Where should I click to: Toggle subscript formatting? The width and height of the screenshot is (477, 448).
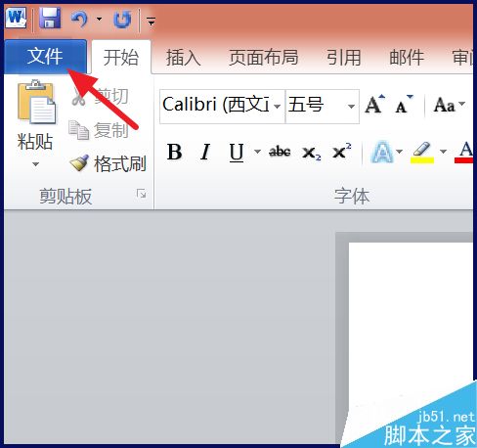point(311,153)
